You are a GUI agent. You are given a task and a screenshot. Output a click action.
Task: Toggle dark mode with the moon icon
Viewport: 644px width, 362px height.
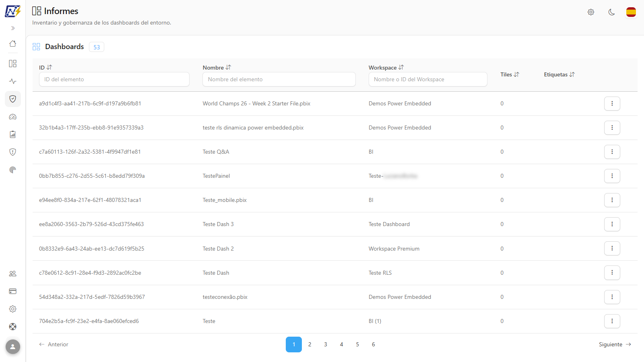(x=611, y=12)
